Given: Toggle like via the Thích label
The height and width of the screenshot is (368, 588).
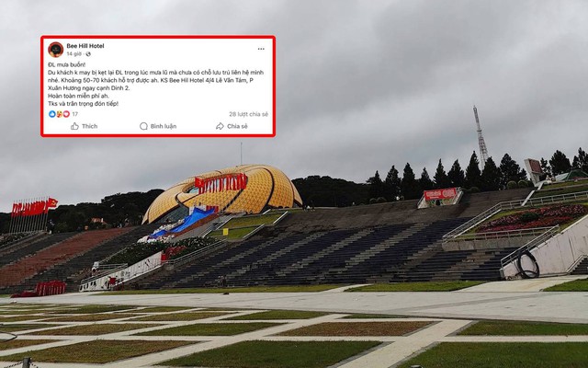Looking at the screenshot, I should coord(90,126).
